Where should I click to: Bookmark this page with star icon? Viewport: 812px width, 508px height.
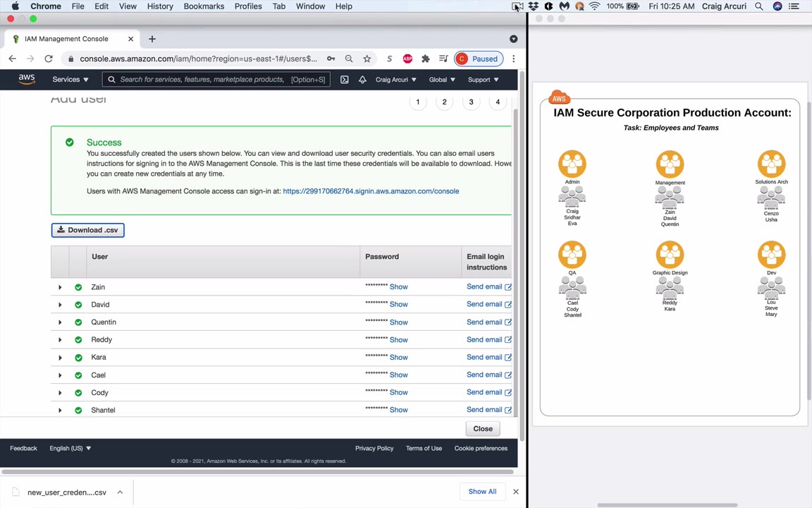pos(367,59)
